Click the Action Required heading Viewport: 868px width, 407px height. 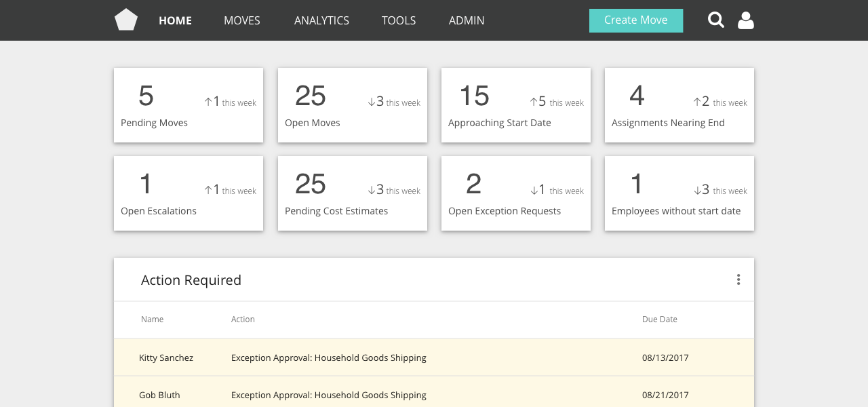191,280
